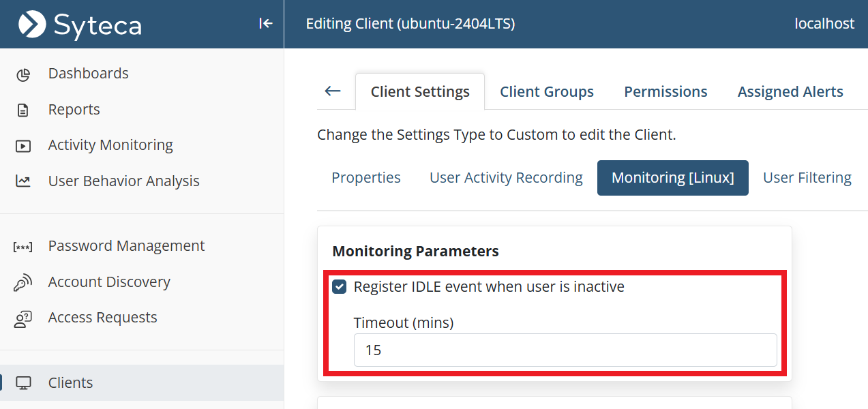Switch to the Client Groups tab
The width and height of the screenshot is (868, 409).
coord(546,92)
